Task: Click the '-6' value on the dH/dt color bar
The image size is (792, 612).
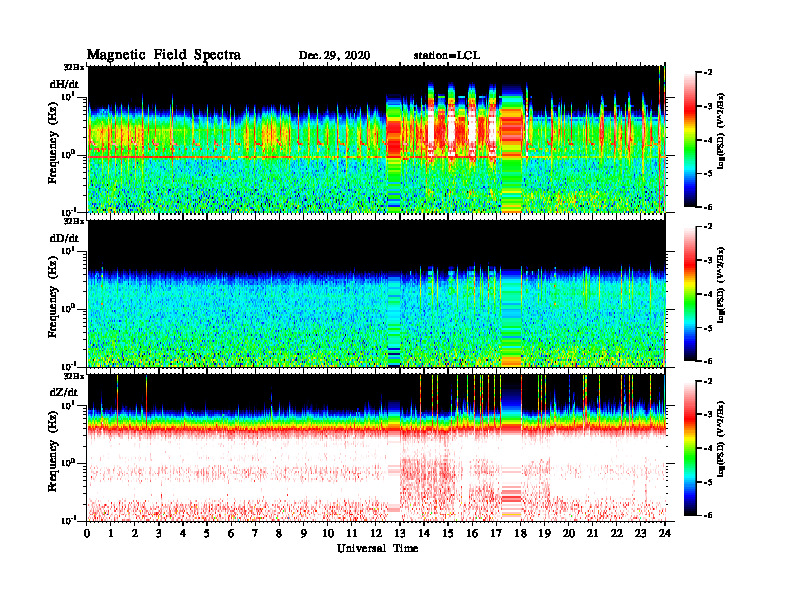Action: [708, 207]
